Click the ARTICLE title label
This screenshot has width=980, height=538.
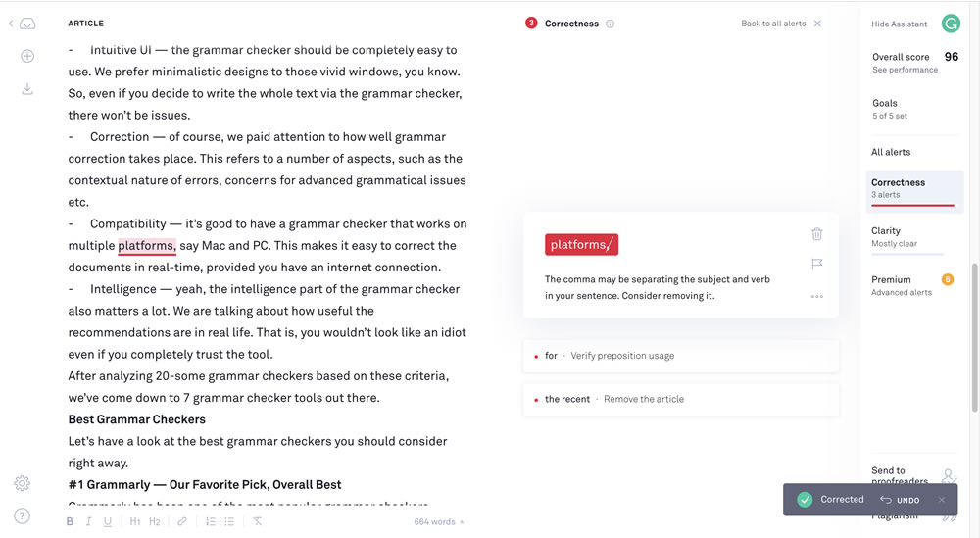(x=85, y=24)
